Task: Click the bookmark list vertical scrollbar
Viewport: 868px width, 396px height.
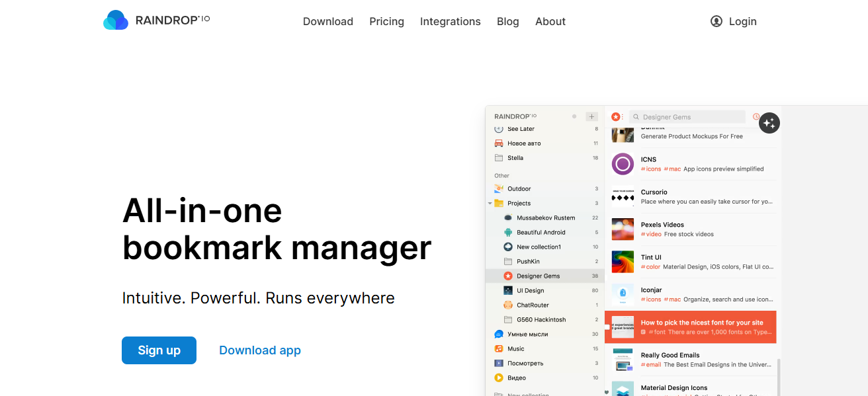Action: (x=779, y=377)
